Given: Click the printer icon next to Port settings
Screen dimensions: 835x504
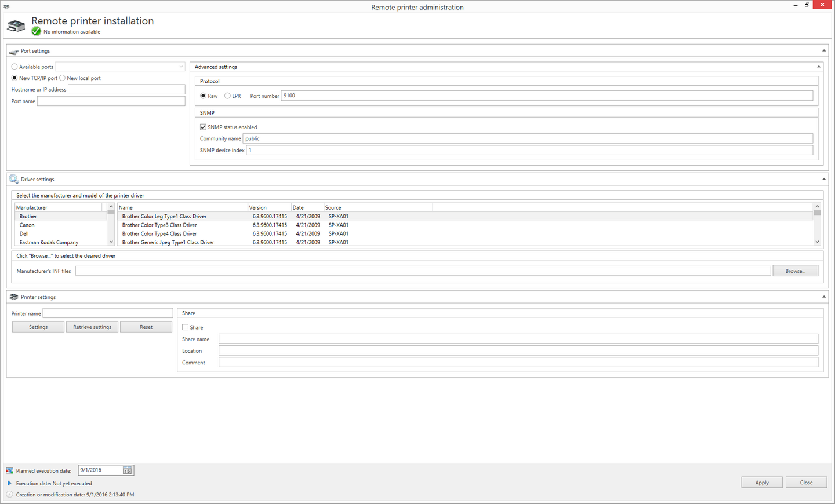Looking at the screenshot, I should coord(14,52).
